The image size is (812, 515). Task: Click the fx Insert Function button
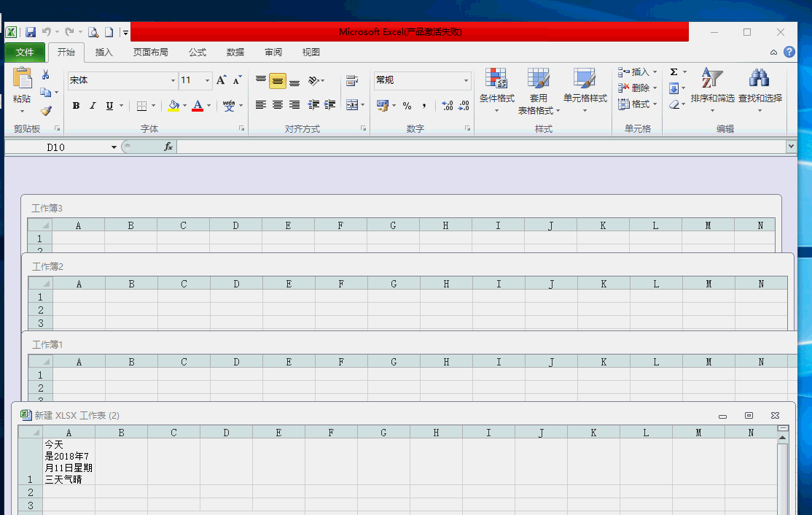click(x=168, y=147)
